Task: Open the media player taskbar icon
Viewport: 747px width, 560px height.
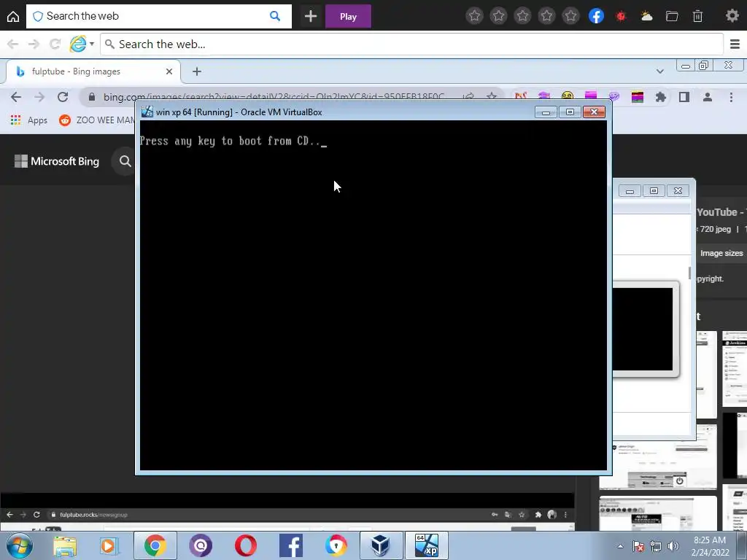Action: 109,545
